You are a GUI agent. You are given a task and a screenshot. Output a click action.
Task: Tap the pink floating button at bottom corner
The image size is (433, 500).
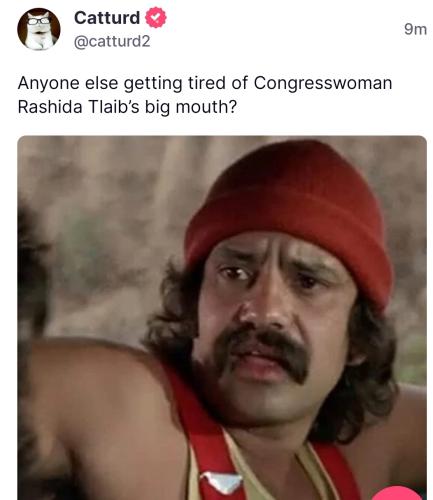[x=398, y=493]
